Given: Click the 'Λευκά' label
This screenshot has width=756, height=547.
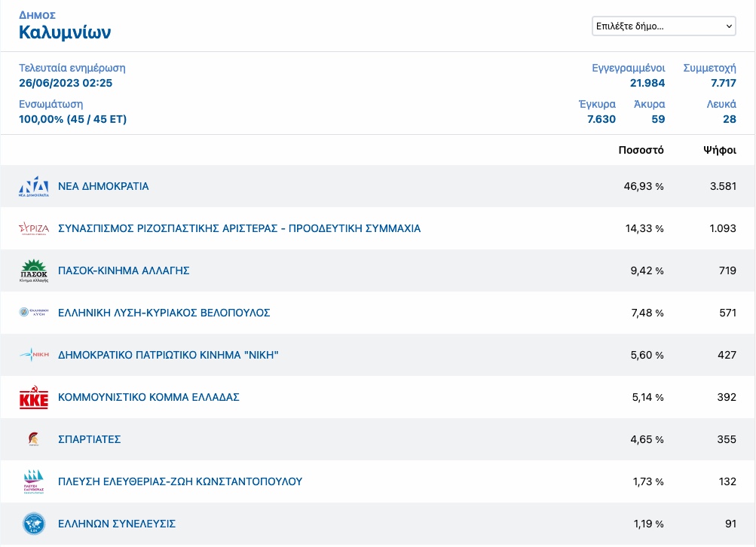Looking at the screenshot, I should click(722, 104).
